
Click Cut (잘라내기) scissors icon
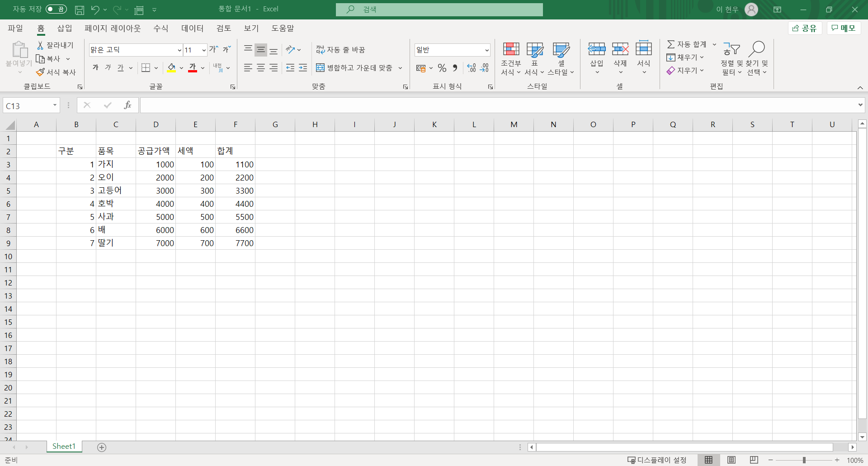40,45
